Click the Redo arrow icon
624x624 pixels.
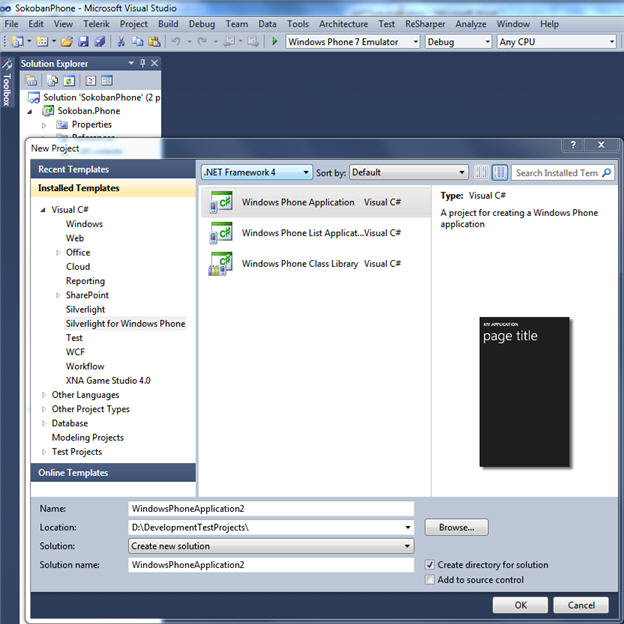(x=202, y=41)
